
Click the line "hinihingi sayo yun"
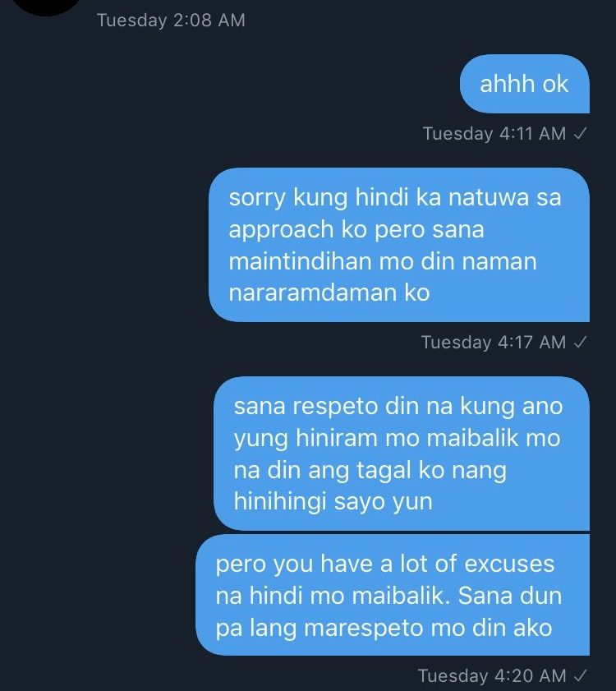[x=333, y=502]
